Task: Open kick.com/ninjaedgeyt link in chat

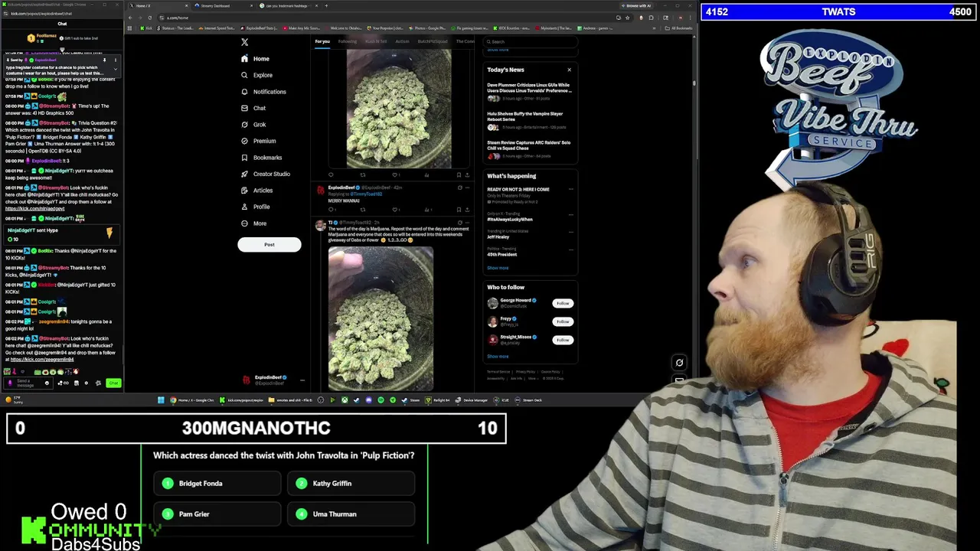Action: click(x=34, y=209)
